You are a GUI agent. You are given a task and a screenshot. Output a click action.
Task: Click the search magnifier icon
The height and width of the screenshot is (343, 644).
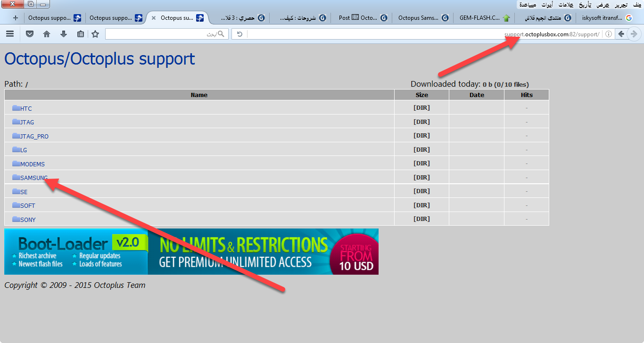pos(222,34)
